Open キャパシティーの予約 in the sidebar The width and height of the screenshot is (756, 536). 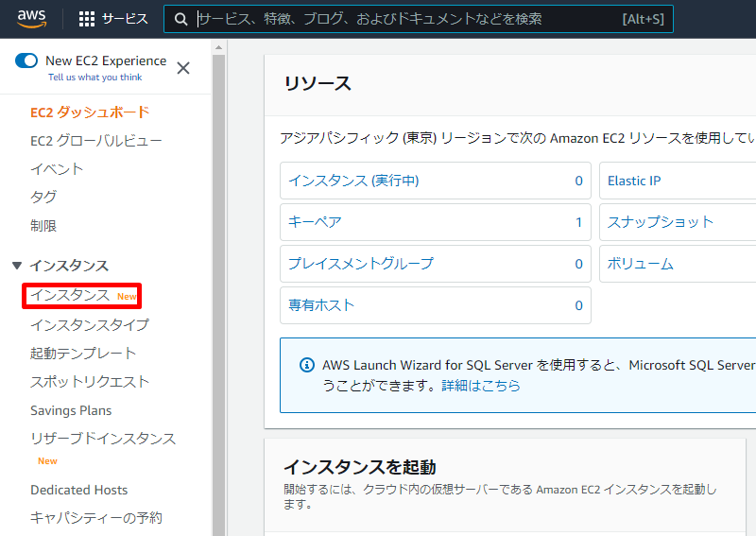pos(96,518)
